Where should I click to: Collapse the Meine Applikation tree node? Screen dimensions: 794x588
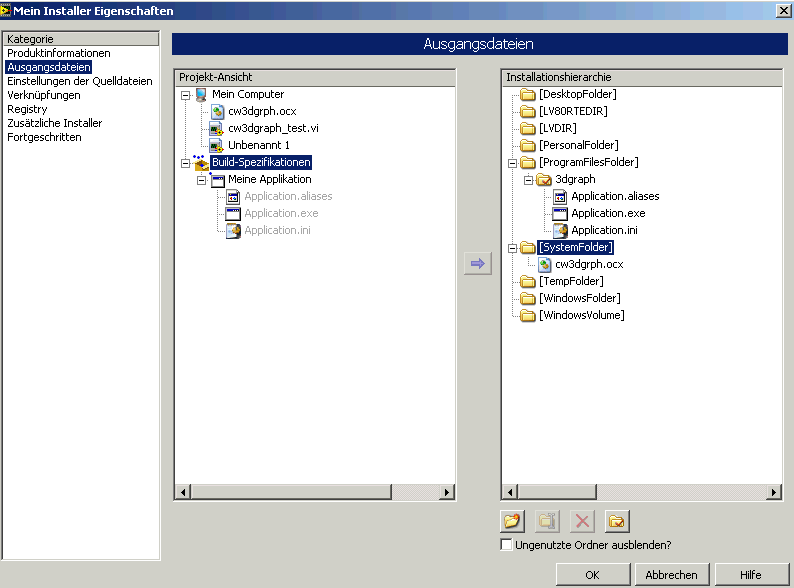click(x=202, y=180)
